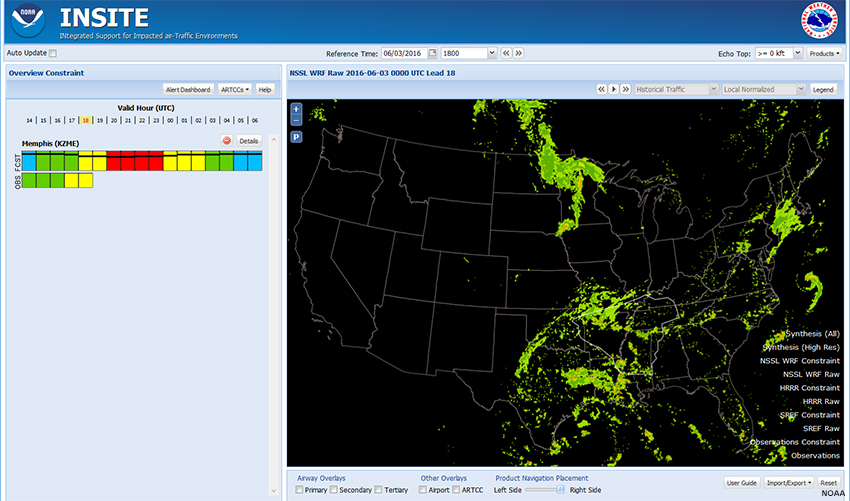Select Observations product
This screenshot has width=850, height=501.
pos(815,456)
